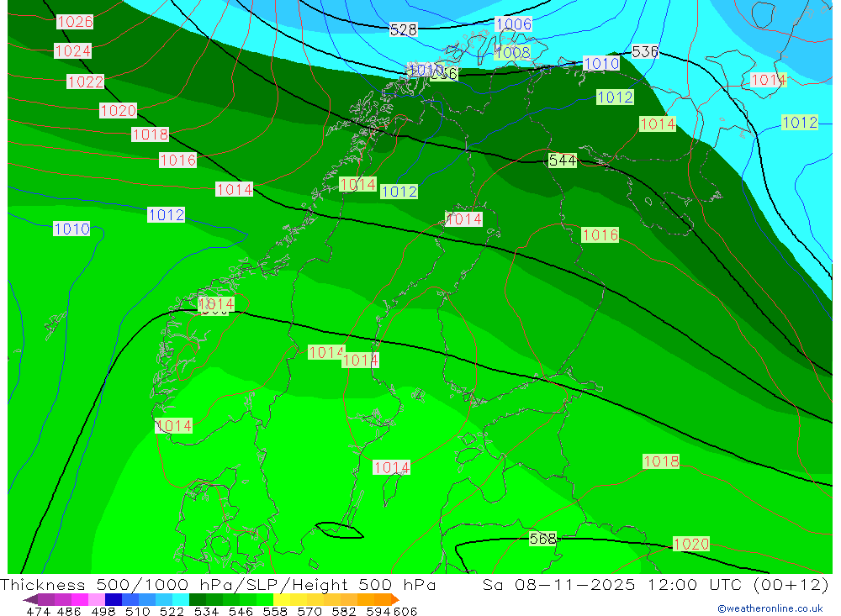Click the 536 label with white background
The height and width of the screenshot is (616, 841).
coord(645,51)
